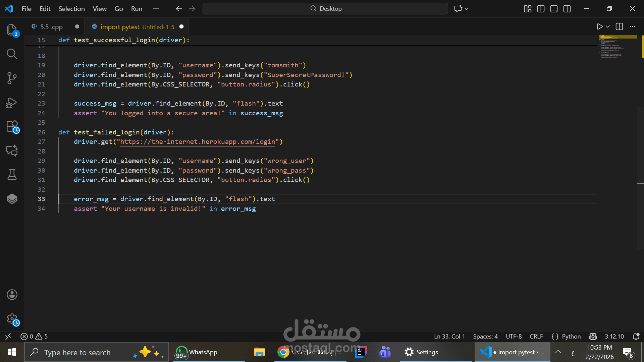Toggle the Primary Side Bar layout button

click(541, 9)
